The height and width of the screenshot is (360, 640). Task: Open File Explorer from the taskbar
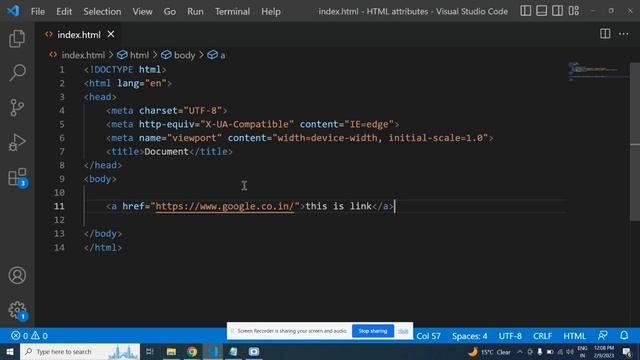(171, 351)
